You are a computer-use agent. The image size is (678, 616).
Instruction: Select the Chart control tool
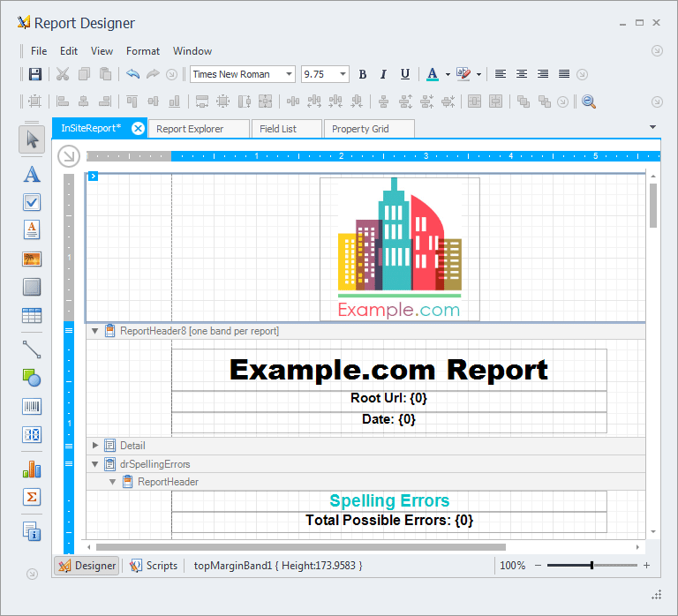click(x=32, y=469)
